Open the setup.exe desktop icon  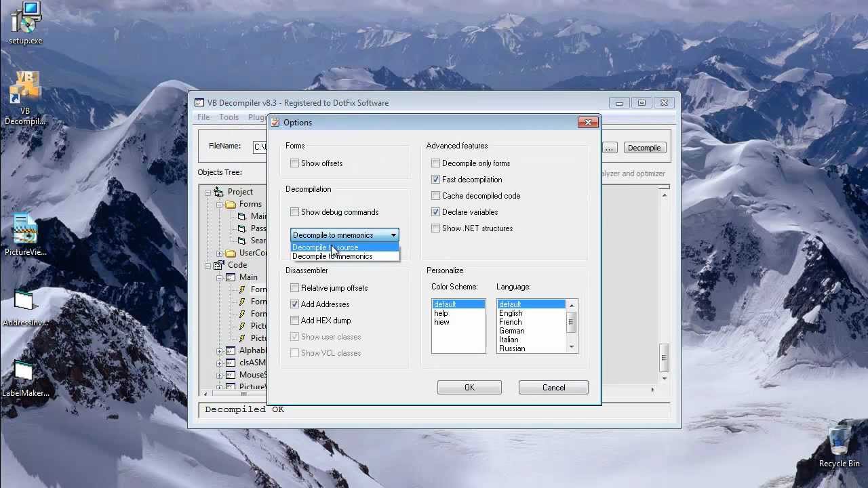(25, 22)
